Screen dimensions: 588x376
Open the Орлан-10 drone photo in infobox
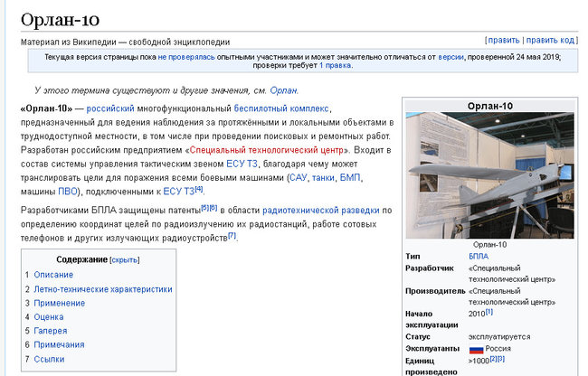click(489, 175)
